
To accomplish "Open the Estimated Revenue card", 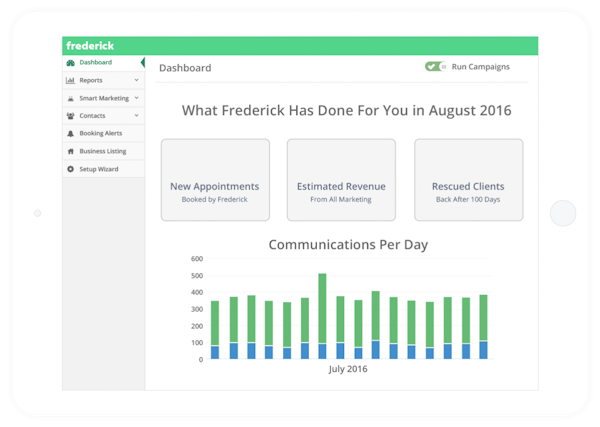I will point(341,180).
